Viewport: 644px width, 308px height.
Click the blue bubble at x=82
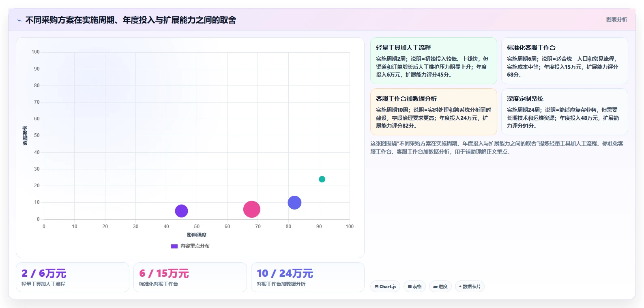pos(294,203)
